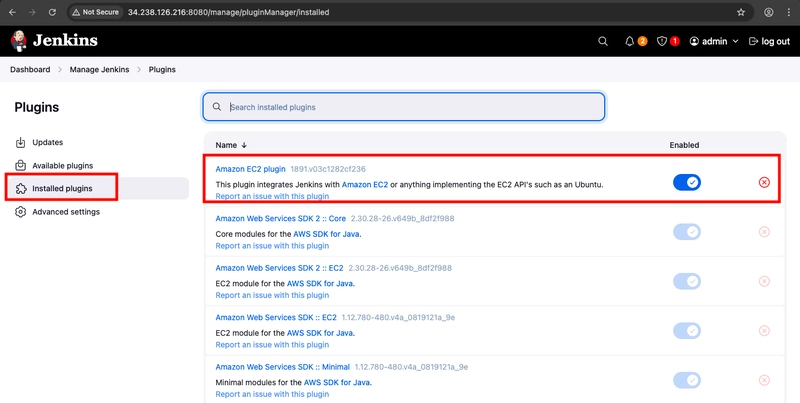Open the Amazon EC2 link in description
Image resolution: width=800 pixels, height=403 pixels.
pyautogui.click(x=365, y=185)
